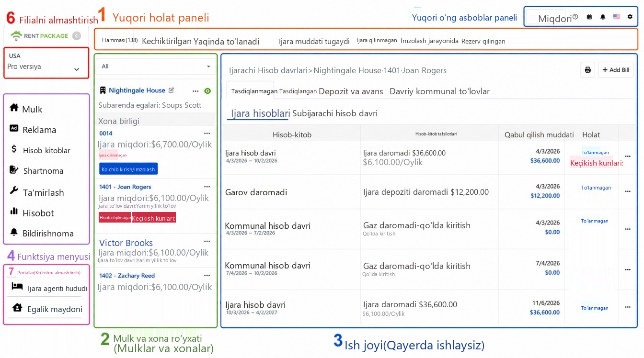Viewport: 644px width, 358px height.
Task: Open three-dot menu for 1401 - Joan Rogers
Action: [207, 187]
